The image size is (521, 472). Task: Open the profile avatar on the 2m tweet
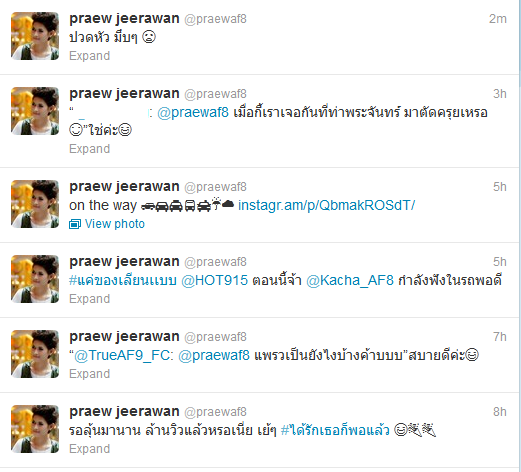pos(35,36)
